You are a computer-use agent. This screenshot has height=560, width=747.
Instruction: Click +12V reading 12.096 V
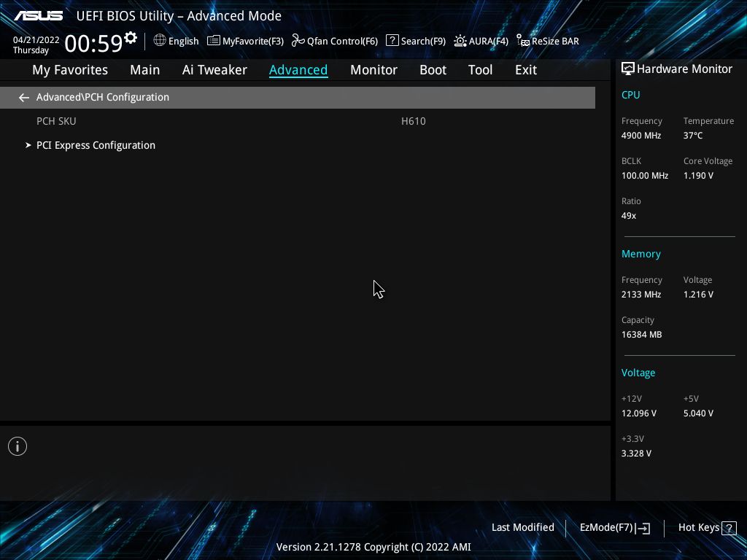click(638, 413)
